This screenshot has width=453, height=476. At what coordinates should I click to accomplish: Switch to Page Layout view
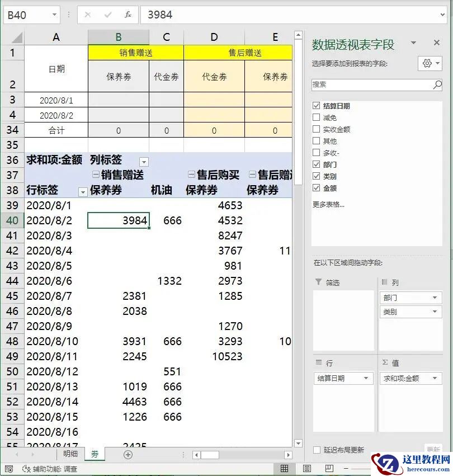coord(306,468)
